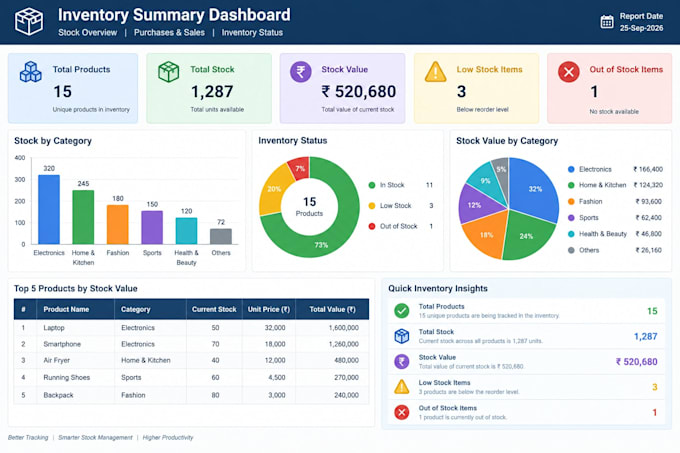Select the gray Others bar

click(x=221, y=236)
